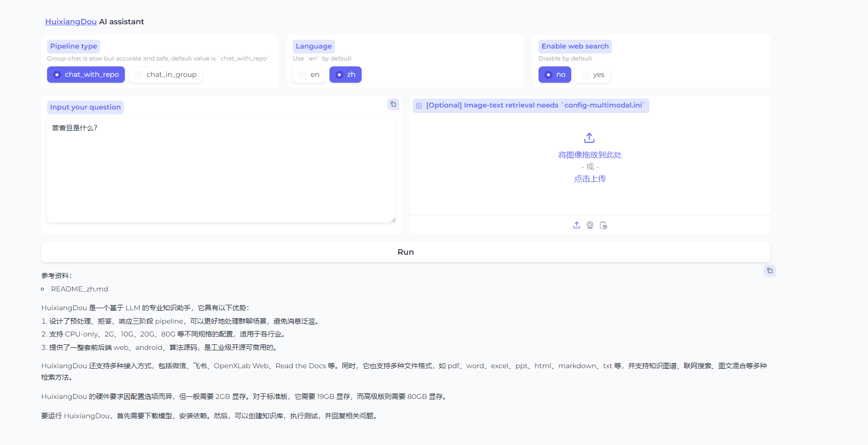Set web search to no

555,74
